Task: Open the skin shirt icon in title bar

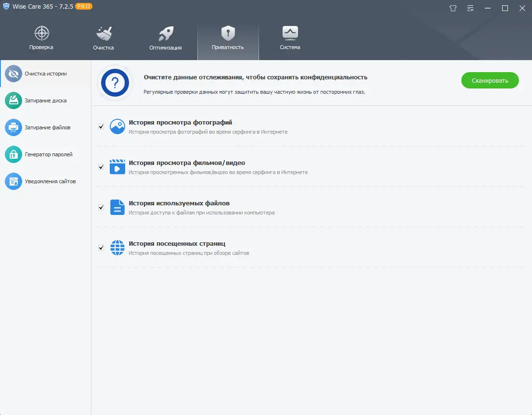Action: pos(453,8)
